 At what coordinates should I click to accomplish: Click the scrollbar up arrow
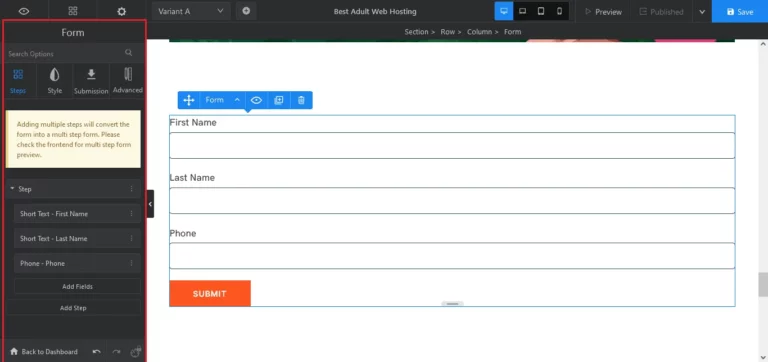click(x=763, y=44)
